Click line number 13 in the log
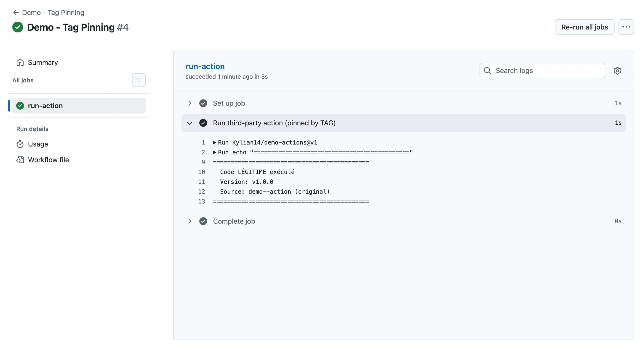 pyautogui.click(x=201, y=201)
